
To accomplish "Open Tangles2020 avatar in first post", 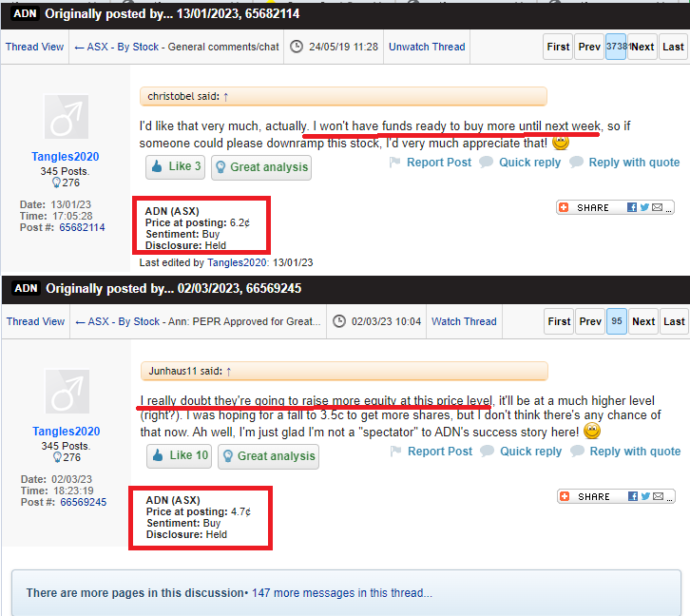I will click(67, 117).
